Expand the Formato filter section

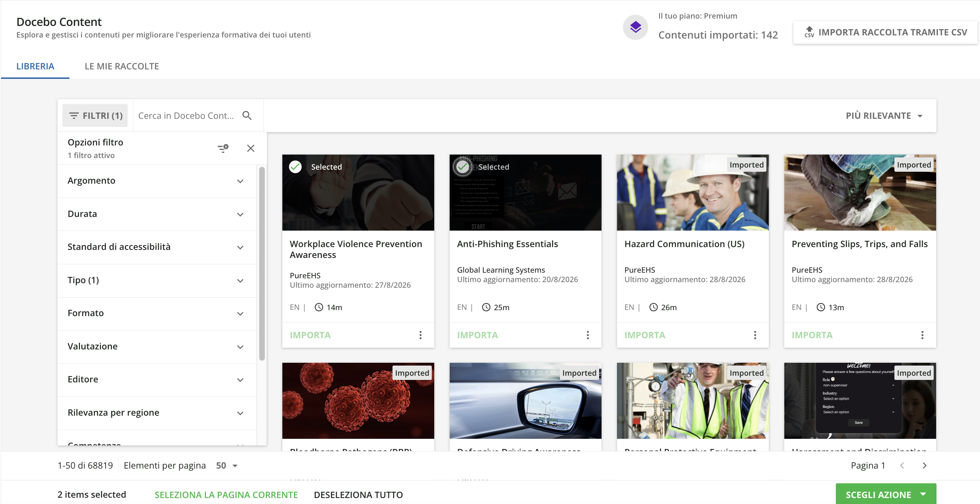point(157,314)
